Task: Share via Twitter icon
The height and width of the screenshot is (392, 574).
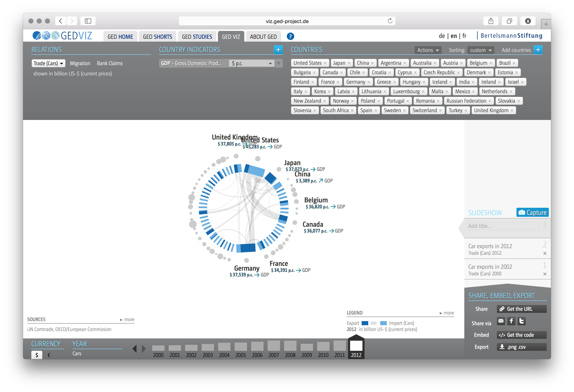Action: click(x=521, y=321)
